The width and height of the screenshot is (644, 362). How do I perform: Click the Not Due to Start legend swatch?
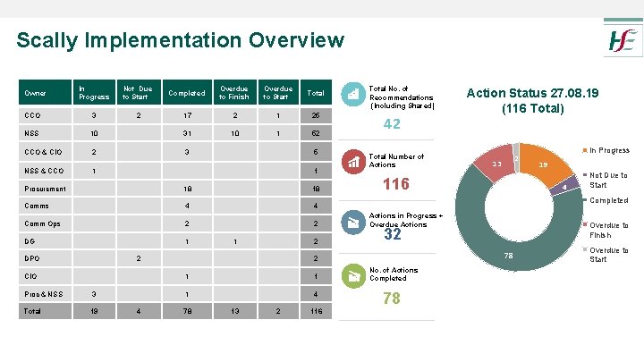click(585, 175)
